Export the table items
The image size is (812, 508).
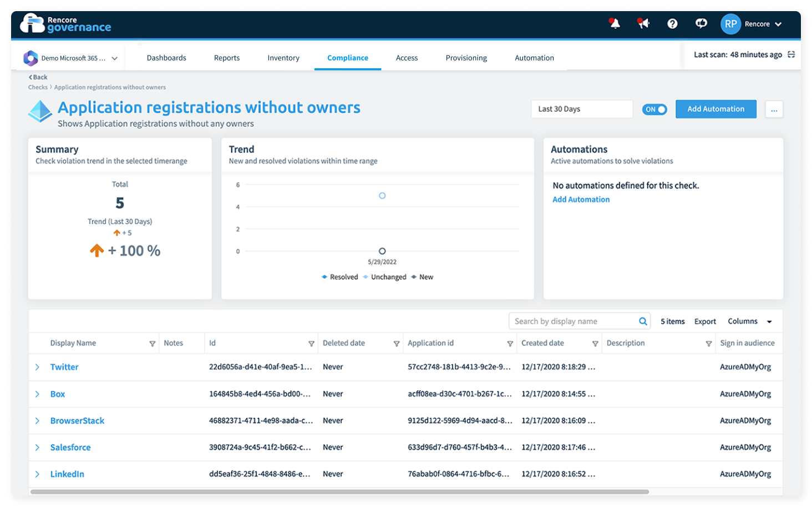pyautogui.click(x=705, y=321)
